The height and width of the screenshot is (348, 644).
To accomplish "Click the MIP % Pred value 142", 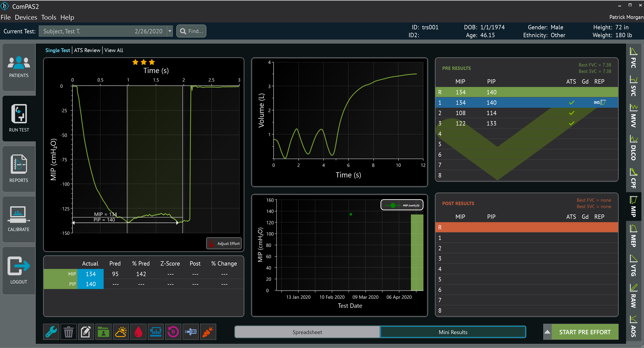I will point(141,274).
